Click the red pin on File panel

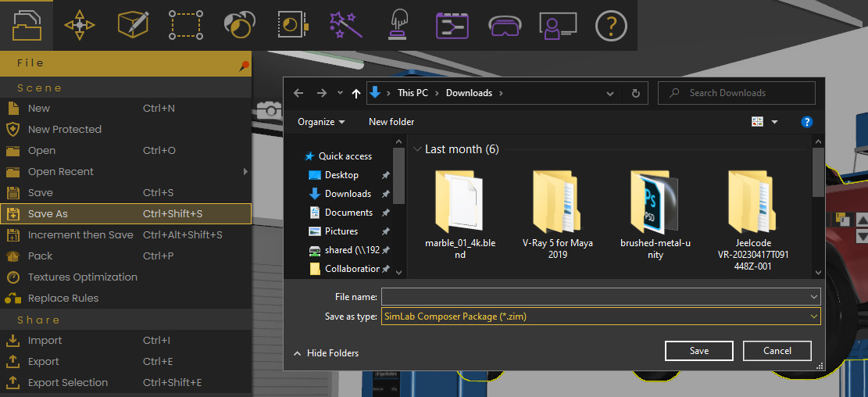244,66
